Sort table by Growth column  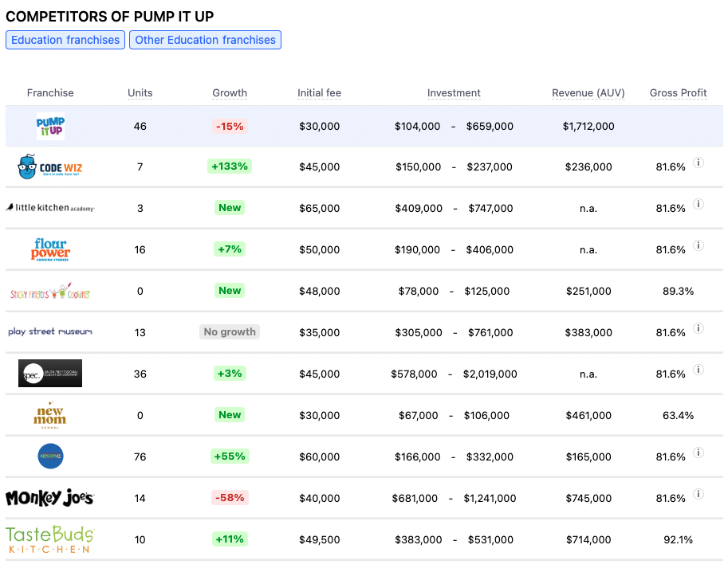pos(230,92)
